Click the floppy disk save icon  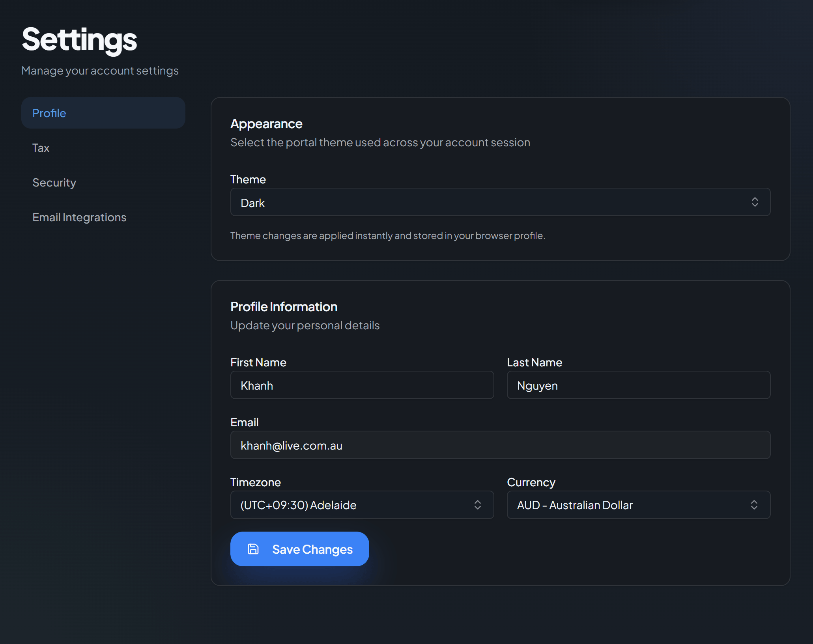pos(253,549)
